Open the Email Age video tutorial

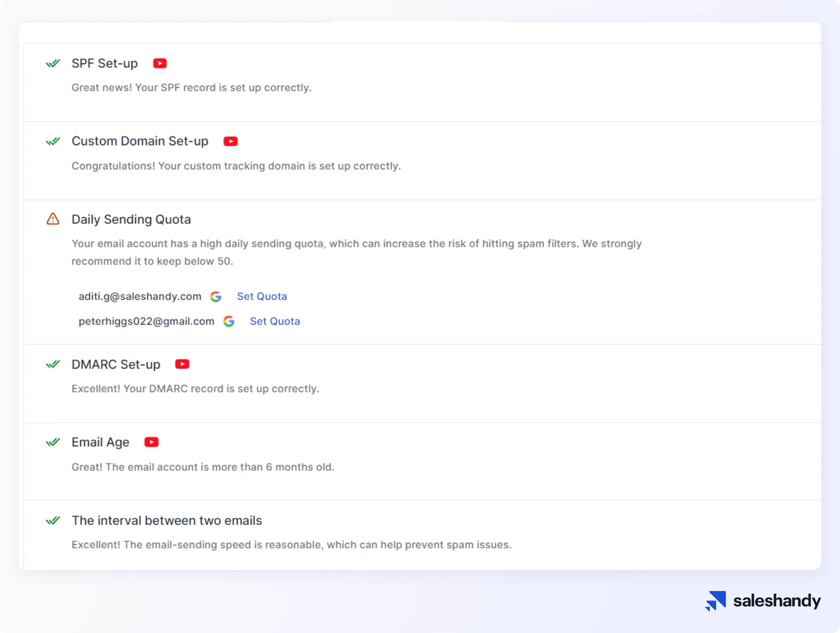coord(152,442)
